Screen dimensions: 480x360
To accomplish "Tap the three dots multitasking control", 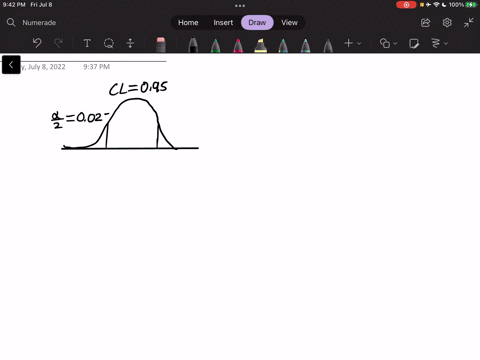I will (240, 6).
